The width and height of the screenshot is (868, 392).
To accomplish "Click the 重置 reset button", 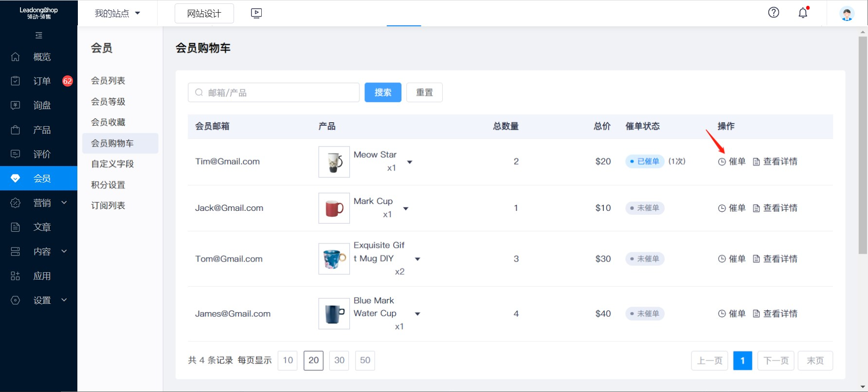I will pyautogui.click(x=424, y=93).
